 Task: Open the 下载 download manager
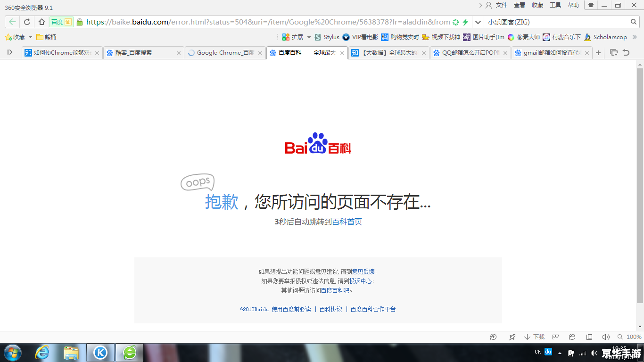point(534,337)
